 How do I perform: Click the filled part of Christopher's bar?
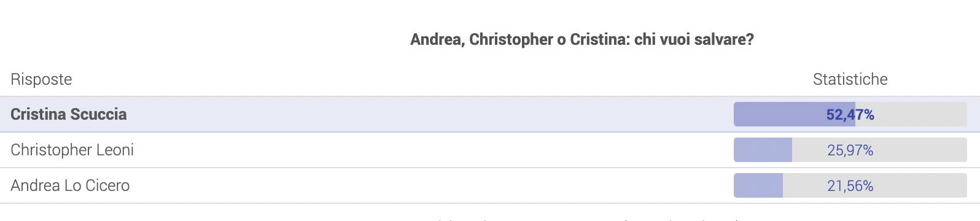(763, 150)
